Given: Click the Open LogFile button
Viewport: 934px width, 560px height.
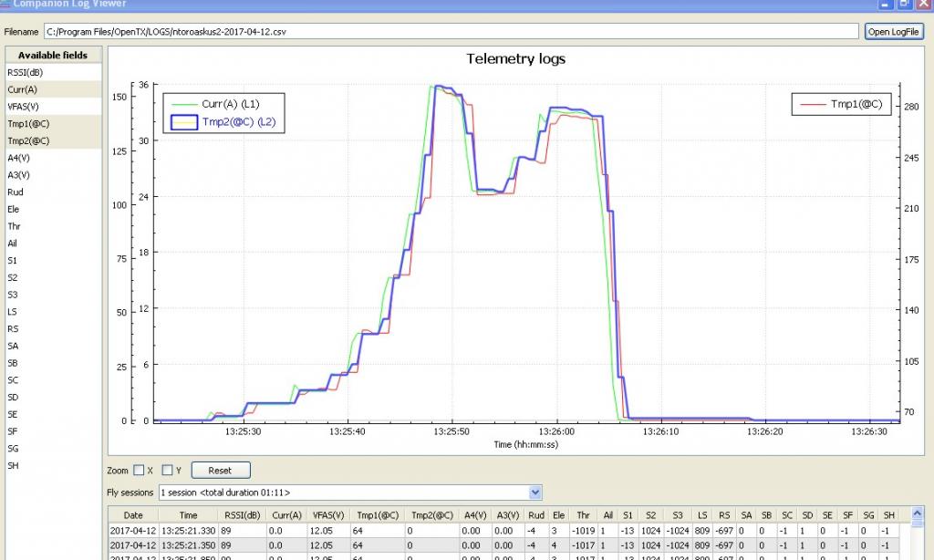Looking at the screenshot, I should pos(893,32).
